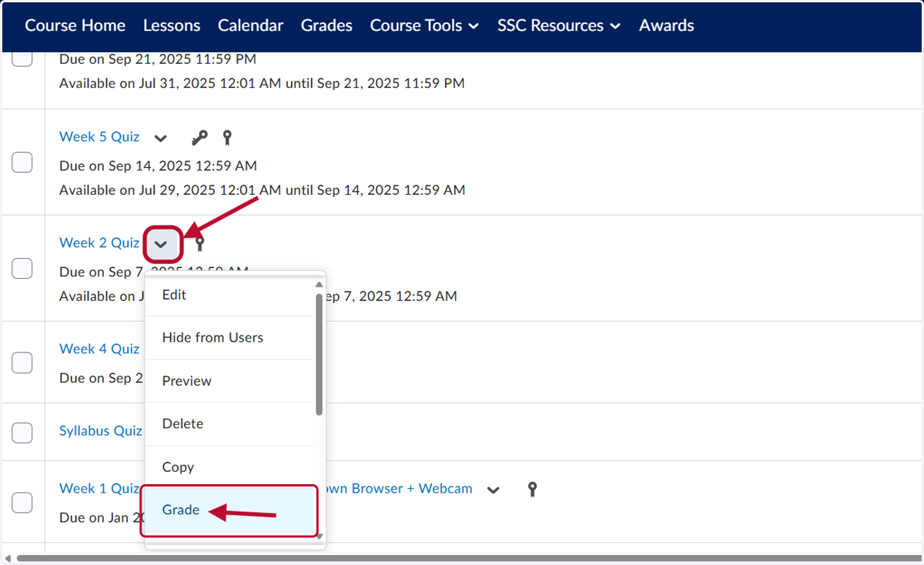
Task: Open the Week 1 Quiz link
Action: pos(99,489)
